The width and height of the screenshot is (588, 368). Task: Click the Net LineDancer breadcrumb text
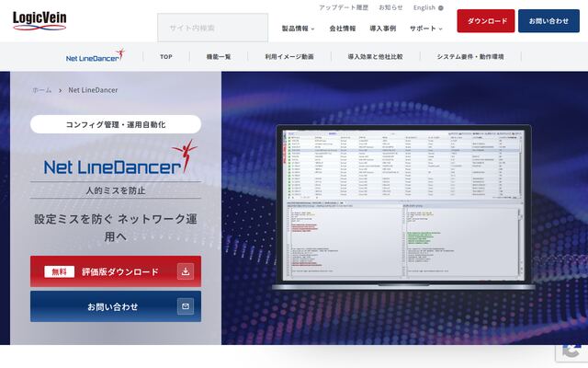coord(93,90)
